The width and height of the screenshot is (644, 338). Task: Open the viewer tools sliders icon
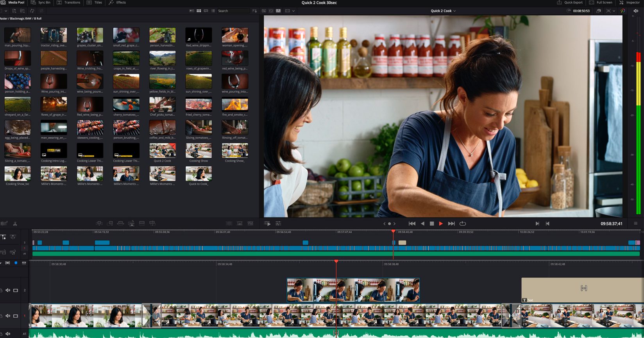coord(278,223)
